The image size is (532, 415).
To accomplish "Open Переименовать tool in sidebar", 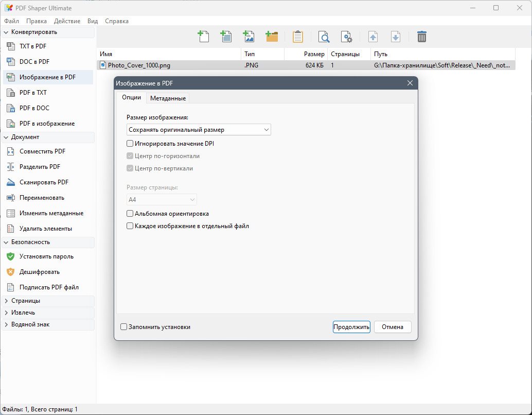I will point(48,198).
